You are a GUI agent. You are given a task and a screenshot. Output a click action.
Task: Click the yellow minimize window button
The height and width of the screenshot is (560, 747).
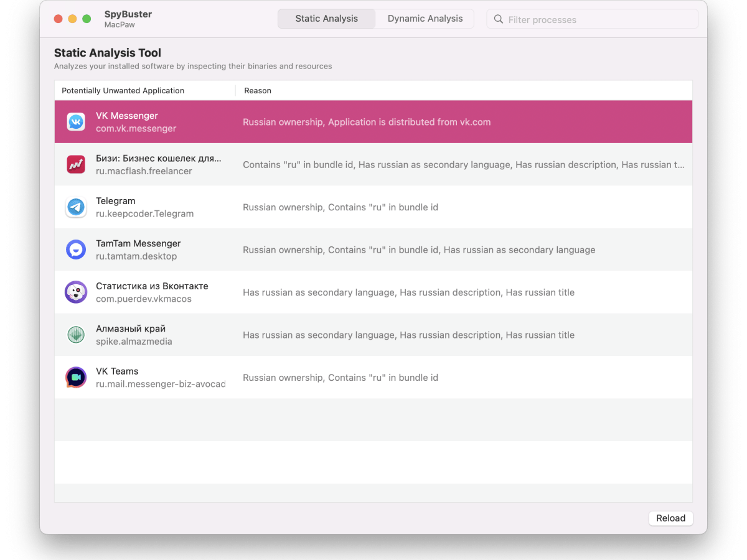tap(72, 19)
